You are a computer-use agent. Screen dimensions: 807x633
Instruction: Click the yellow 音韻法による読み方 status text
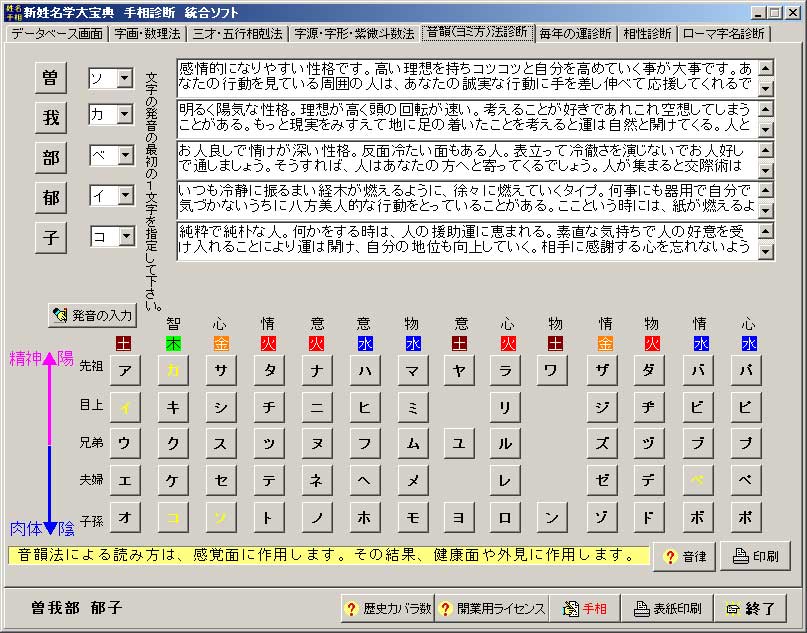[328, 555]
